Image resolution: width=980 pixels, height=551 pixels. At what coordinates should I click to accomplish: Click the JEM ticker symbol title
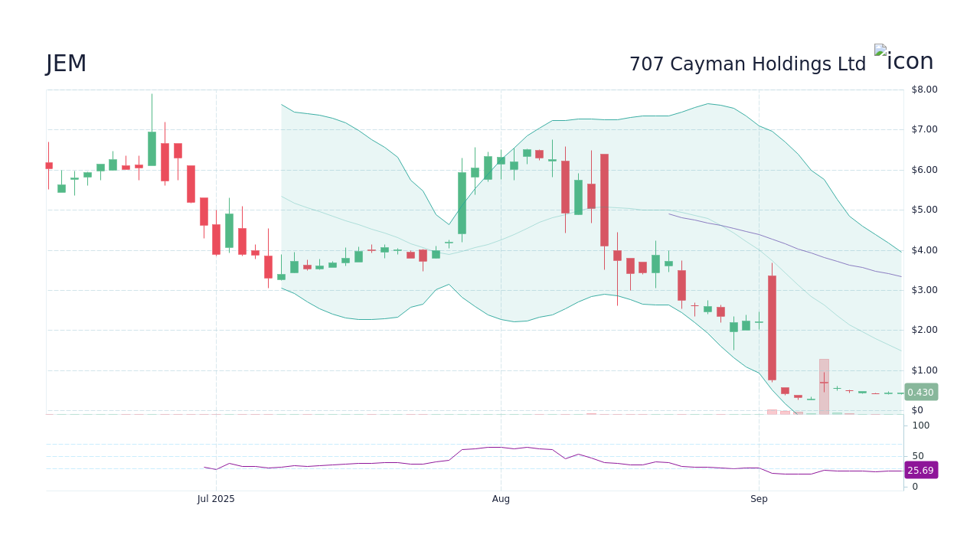pos(67,64)
